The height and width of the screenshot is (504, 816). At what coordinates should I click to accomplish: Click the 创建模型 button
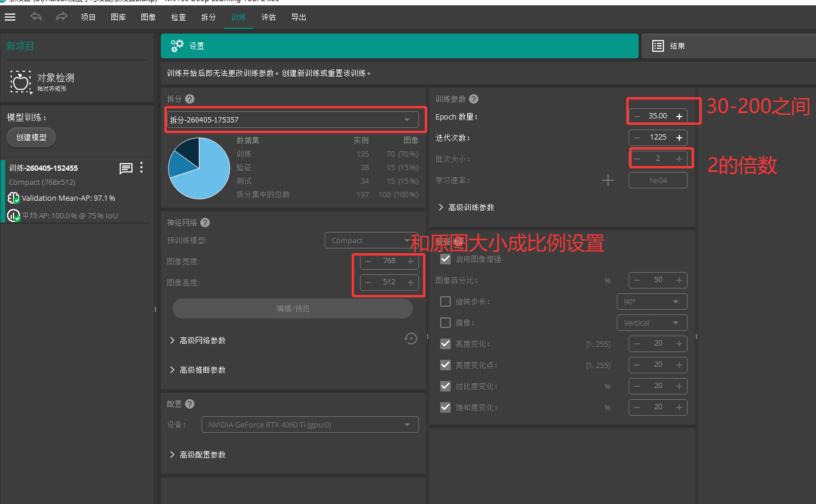[x=31, y=137]
